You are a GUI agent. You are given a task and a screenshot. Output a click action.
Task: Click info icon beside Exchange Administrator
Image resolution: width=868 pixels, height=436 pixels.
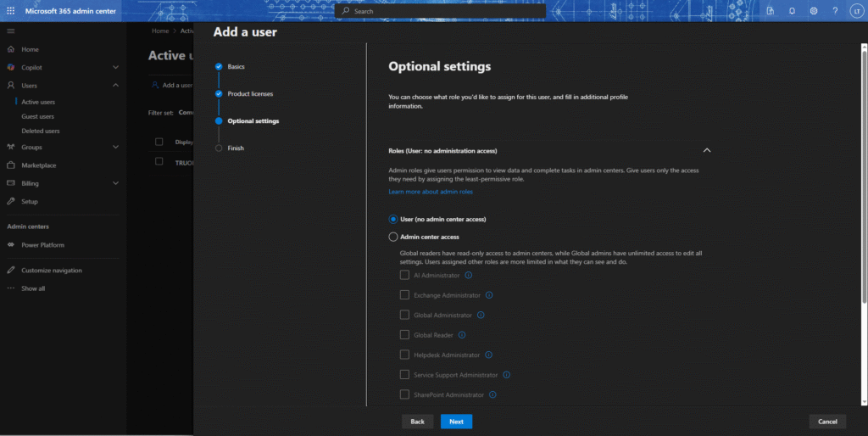click(489, 295)
